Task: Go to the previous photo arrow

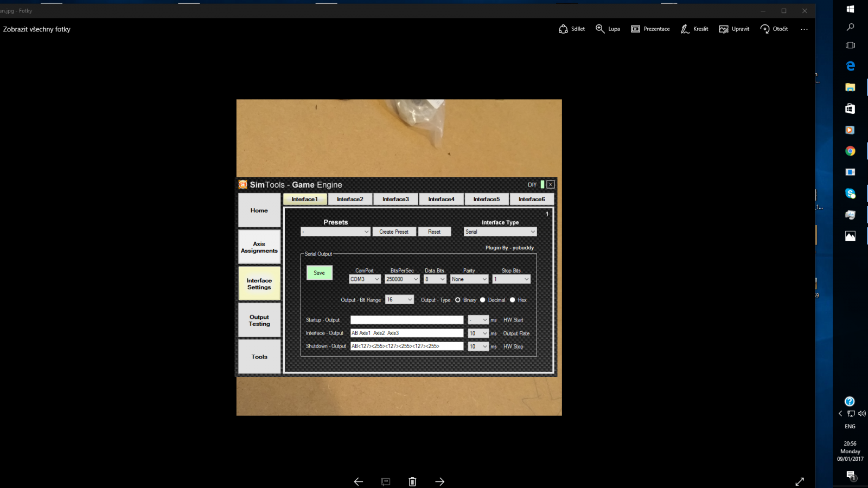Action: click(x=358, y=481)
